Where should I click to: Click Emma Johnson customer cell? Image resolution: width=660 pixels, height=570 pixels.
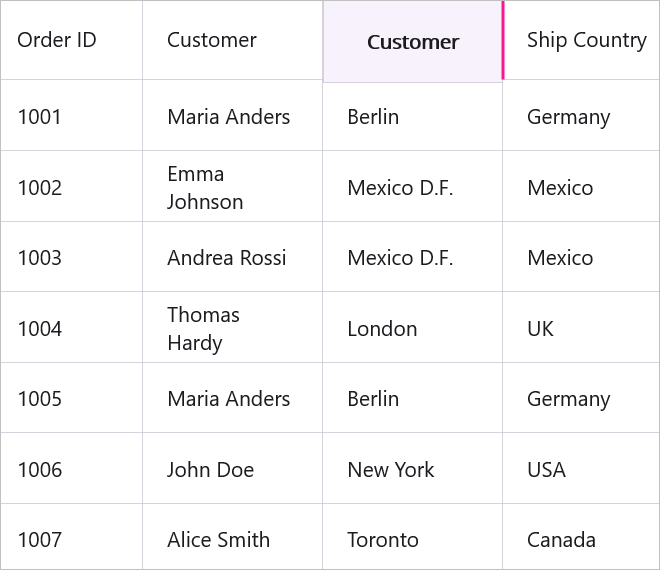pos(232,186)
